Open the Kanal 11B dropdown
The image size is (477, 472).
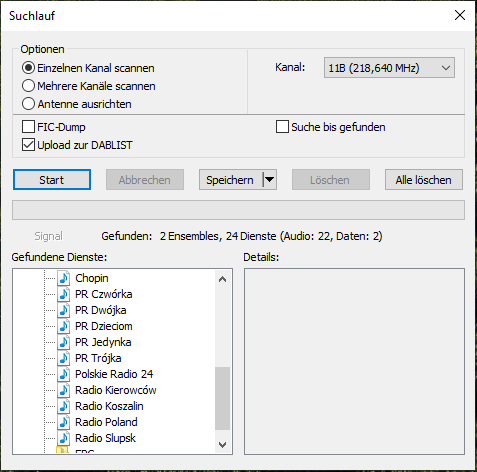tap(389, 68)
